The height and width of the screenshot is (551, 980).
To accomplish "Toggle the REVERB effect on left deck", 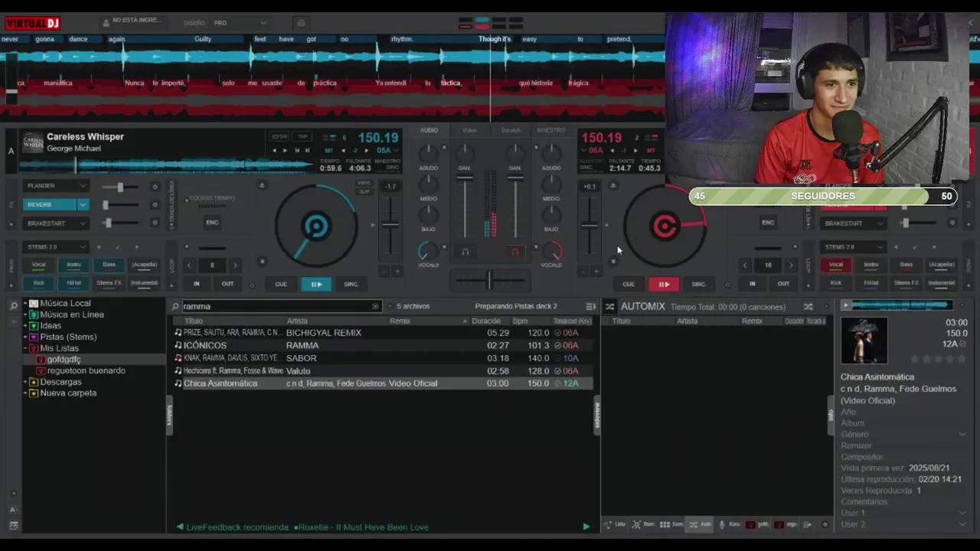I will (50, 204).
